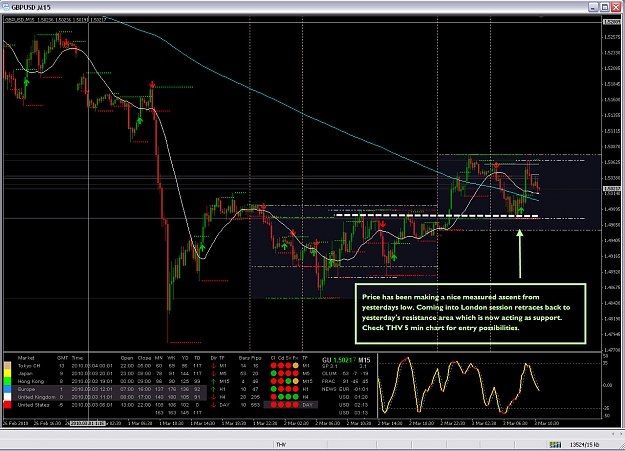The width and height of the screenshot is (625, 451).
Task: Select the United Kingdom market row label
Action: (36, 397)
